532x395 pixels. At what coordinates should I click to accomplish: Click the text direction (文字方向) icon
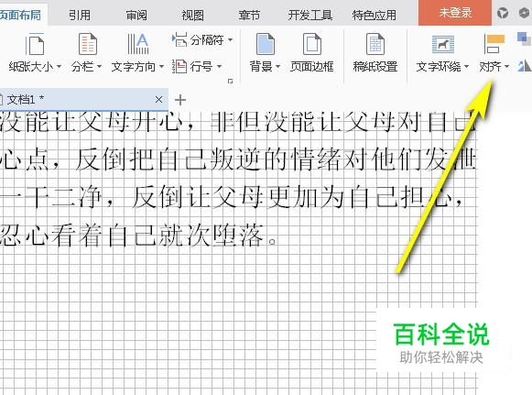137,44
